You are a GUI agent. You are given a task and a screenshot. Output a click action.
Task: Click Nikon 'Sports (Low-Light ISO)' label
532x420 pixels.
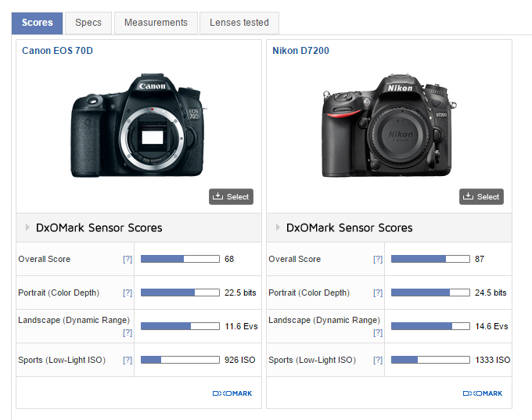pos(312,360)
